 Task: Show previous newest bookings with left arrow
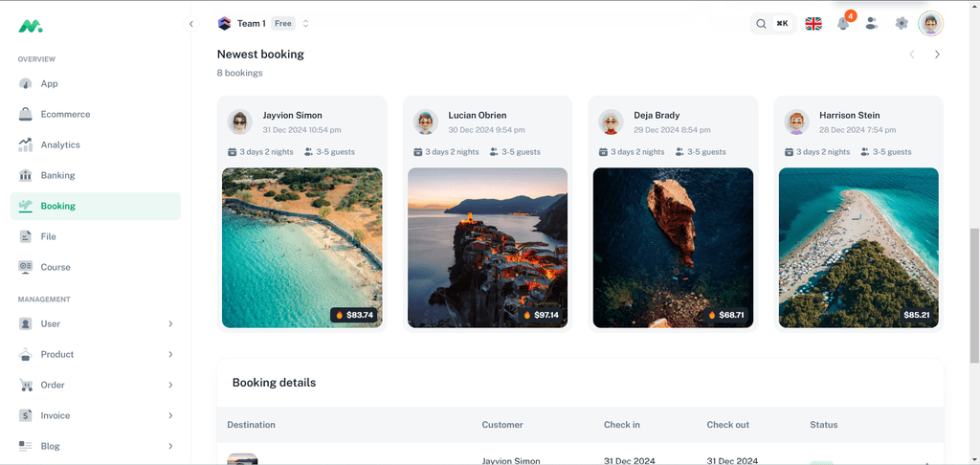point(912,55)
